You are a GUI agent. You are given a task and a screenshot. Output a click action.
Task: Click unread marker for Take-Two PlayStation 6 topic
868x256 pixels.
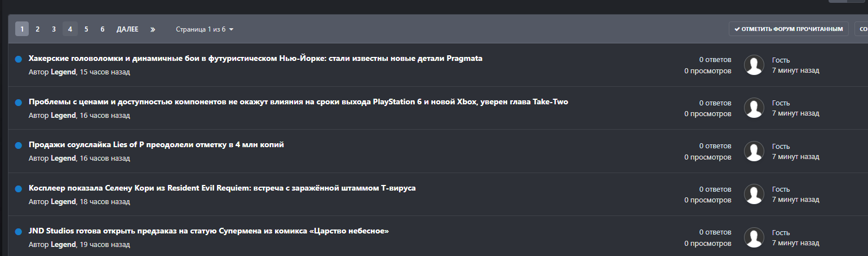click(x=18, y=102)
